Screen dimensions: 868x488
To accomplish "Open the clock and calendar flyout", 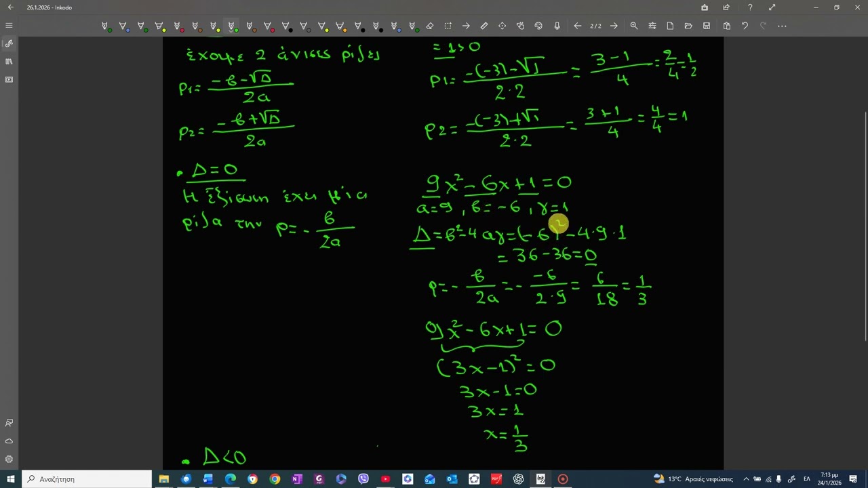I will [831, 479].
